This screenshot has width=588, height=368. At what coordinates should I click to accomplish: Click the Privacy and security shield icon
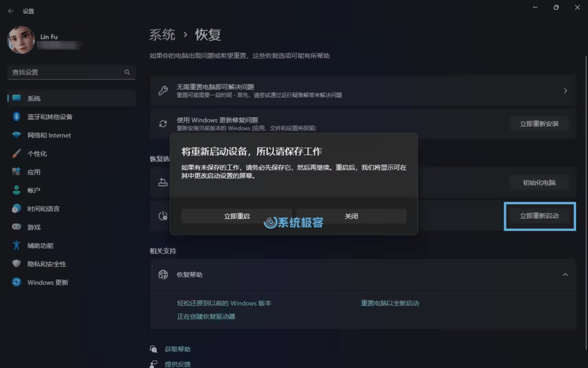(x=17, y=264)
